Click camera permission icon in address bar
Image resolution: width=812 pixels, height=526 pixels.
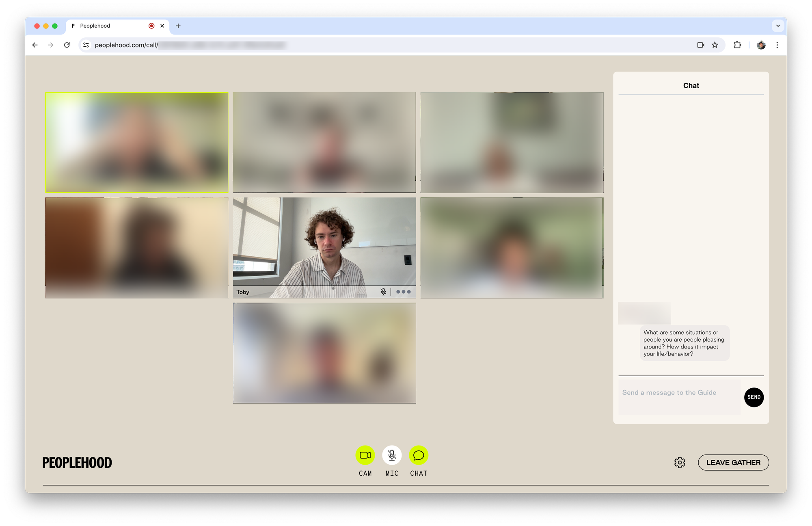click(701, 45)
